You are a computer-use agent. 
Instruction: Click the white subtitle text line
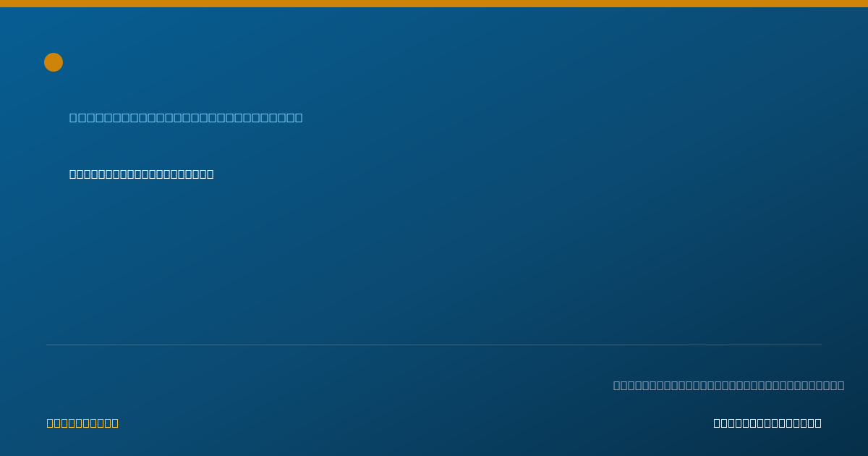click(x=141, y=174)
